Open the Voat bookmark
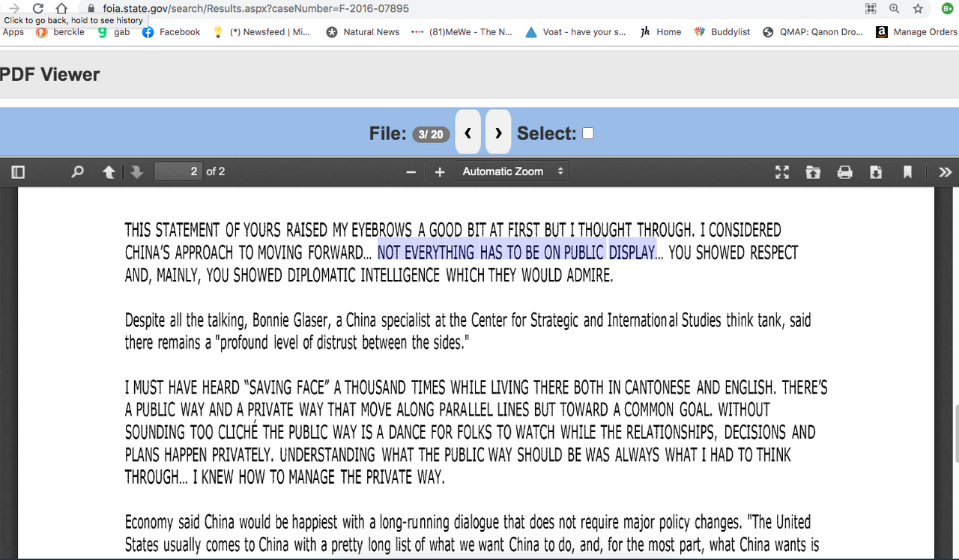 click(575, 32)
